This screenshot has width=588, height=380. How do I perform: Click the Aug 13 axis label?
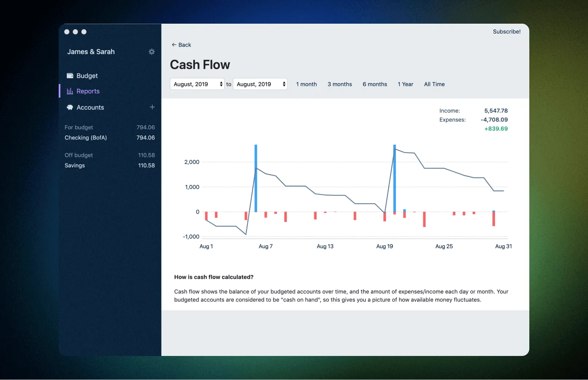pos(325,247)
